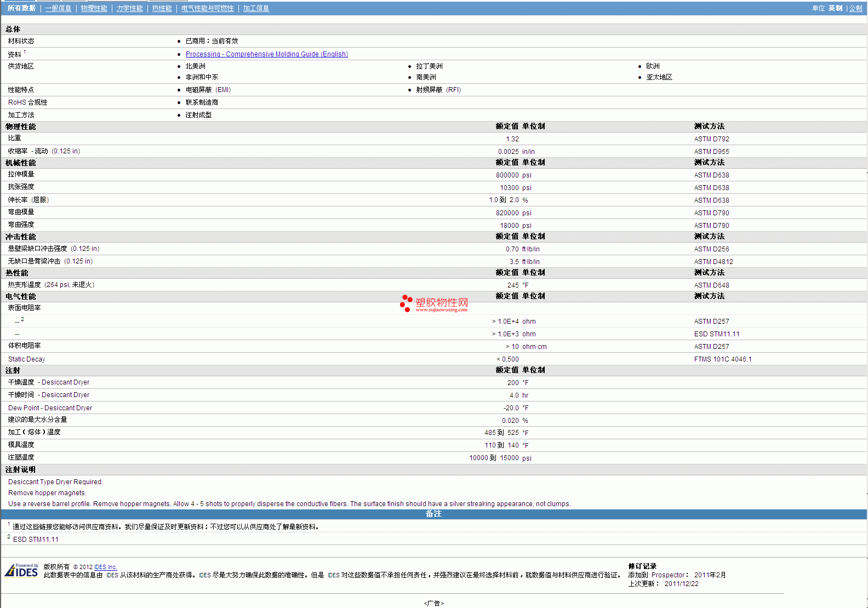868x608 pixels.
Task: Click the Dew Point - Desiccant Dryer link
Action: [50, 408]
